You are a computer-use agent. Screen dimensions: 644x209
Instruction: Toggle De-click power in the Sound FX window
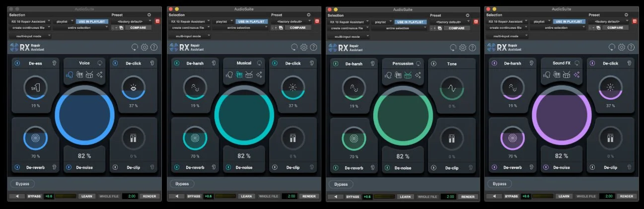tap(592, 63)
